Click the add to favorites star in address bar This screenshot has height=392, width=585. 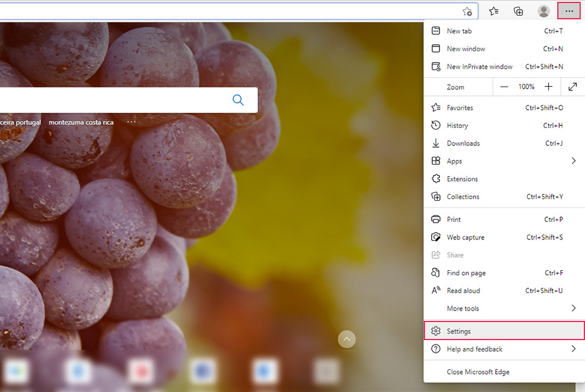tap(467, 11)
